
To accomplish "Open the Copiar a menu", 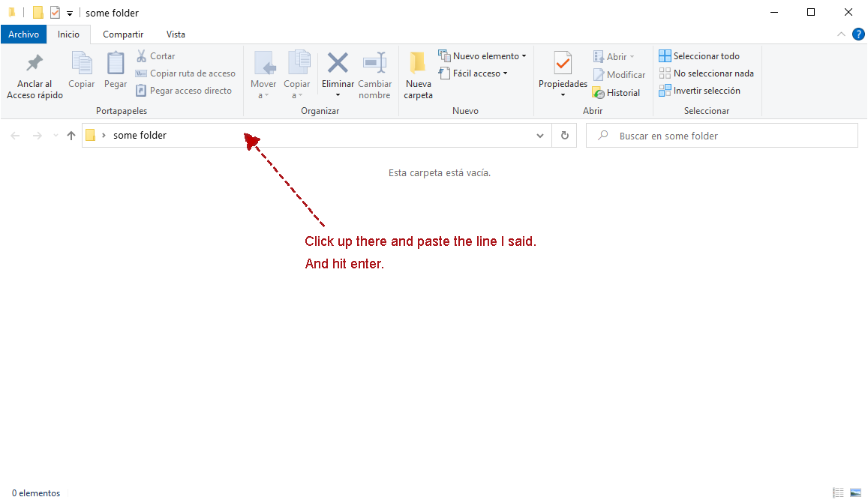I will tap(297, 76).
